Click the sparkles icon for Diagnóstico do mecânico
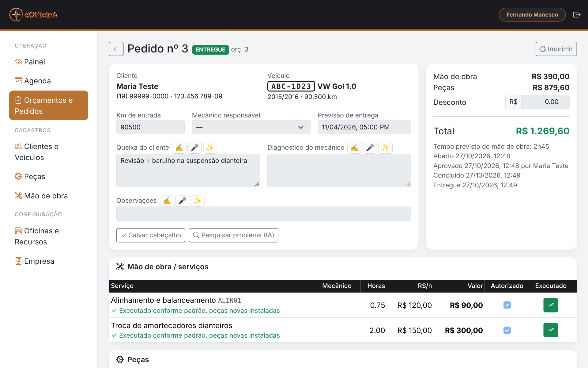This screenshot has height=368, width=588. 385,148
